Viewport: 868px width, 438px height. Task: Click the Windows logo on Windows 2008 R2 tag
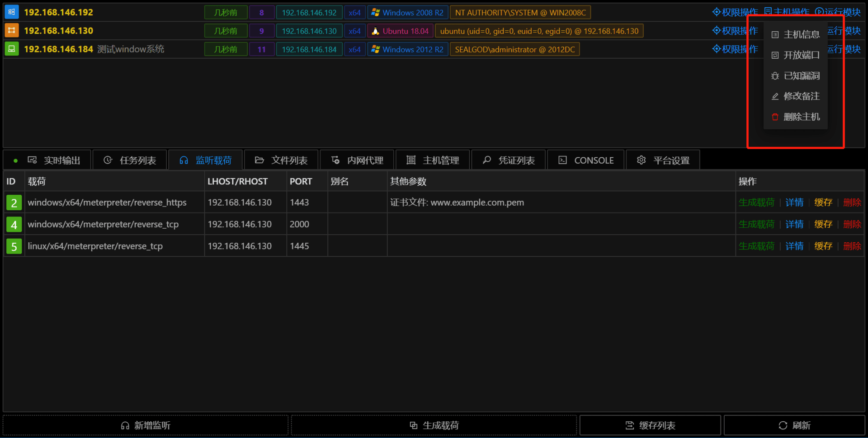click(x=375, y=13)
